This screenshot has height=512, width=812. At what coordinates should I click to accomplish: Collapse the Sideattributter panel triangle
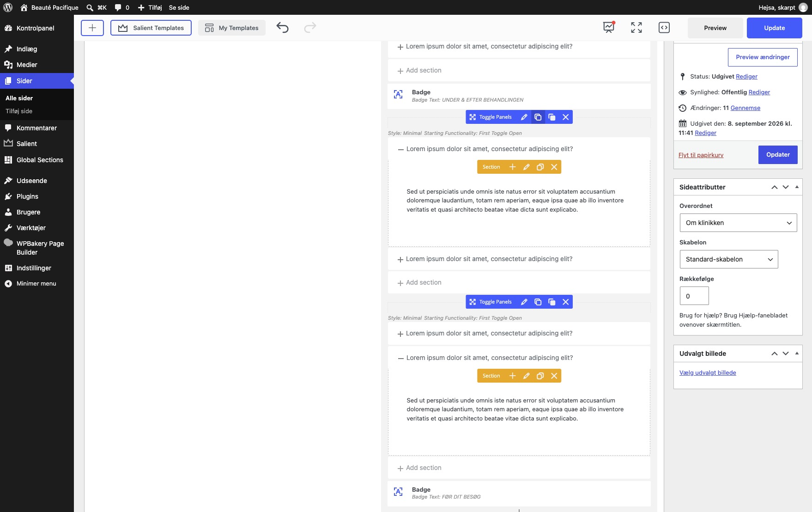pyautogui.click(x=797, y=187)
